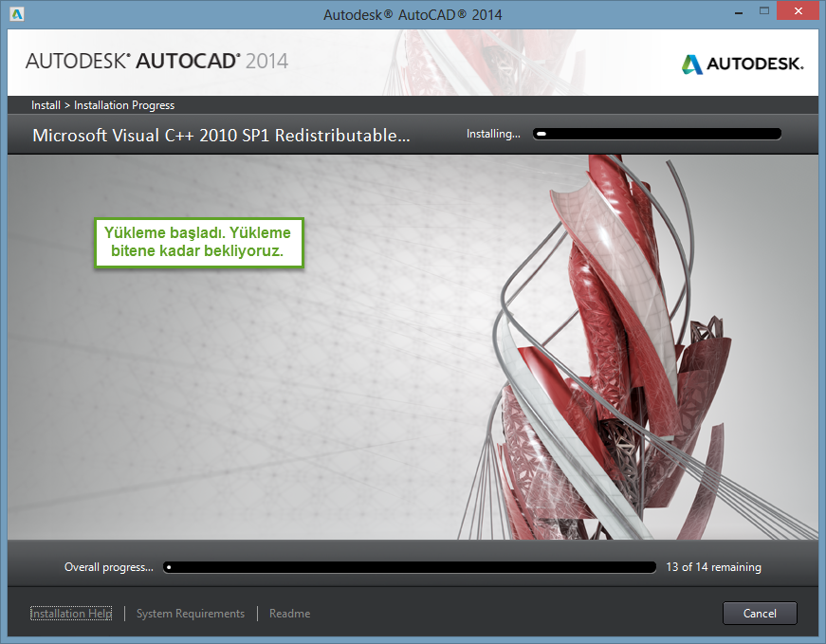Click the '13 of 14 remaining' text
This screenshot has width=826, height=644.
coord(713,567)
